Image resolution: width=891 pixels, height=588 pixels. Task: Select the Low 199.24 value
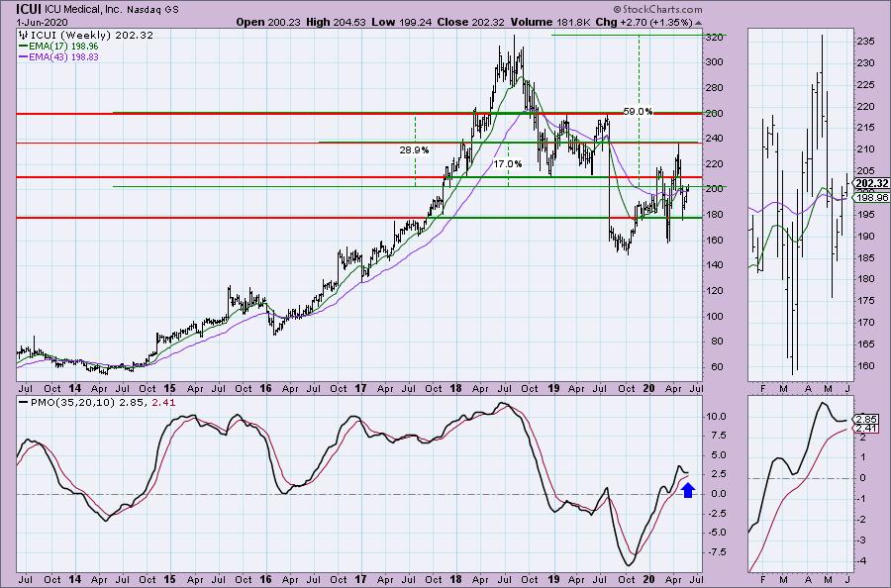tap(402, 22)
